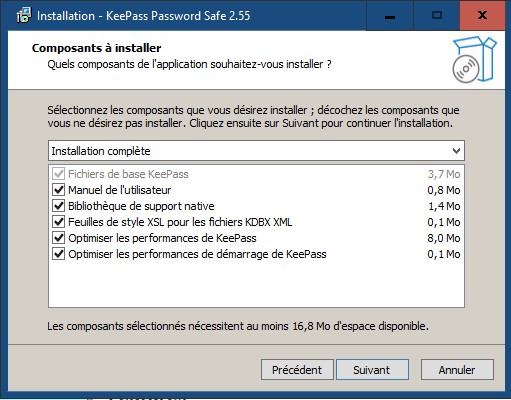Open the Installation complète dropdown
Image resolution: width=511 pixels, height=400 pixels.
256,151
